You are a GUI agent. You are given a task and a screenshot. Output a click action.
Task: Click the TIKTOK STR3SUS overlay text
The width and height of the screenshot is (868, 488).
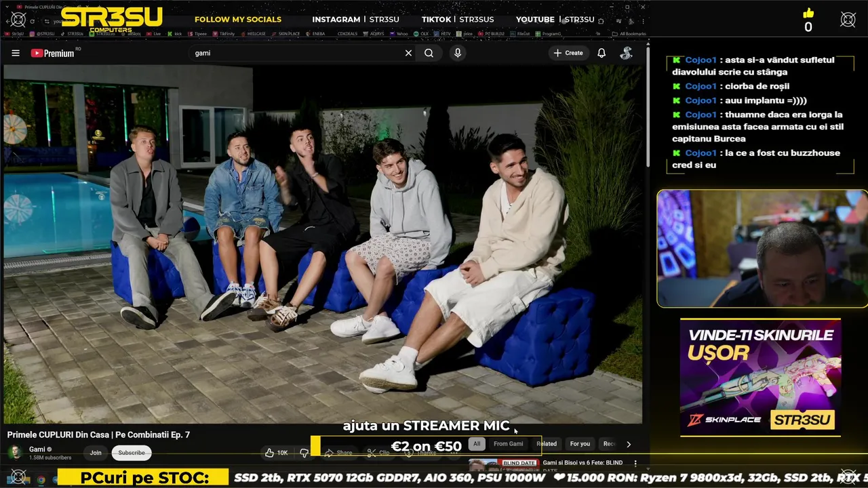[x=458, y=20]
